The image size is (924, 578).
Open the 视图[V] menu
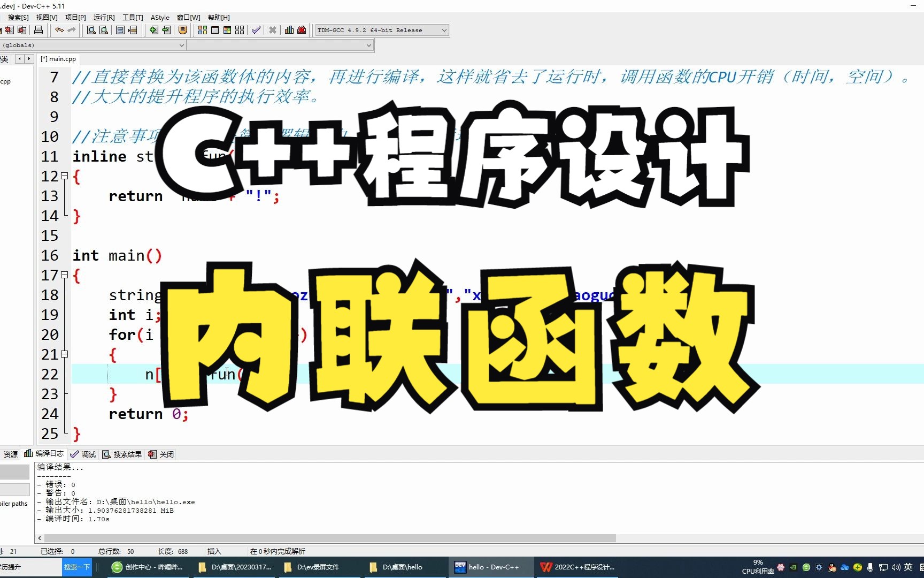point(47,18)
